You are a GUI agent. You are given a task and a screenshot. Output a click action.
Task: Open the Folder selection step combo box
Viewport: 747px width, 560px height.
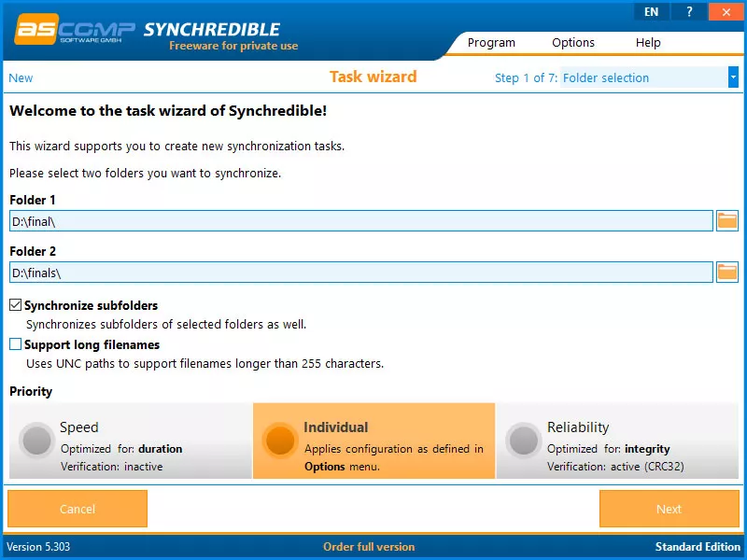coord(649,77)
